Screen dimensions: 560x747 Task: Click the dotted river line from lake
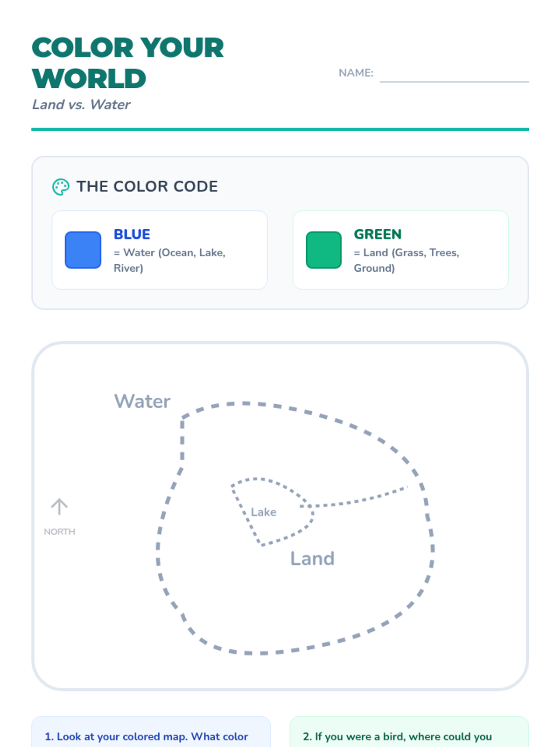pyautogui.click(x=359, y=500)
